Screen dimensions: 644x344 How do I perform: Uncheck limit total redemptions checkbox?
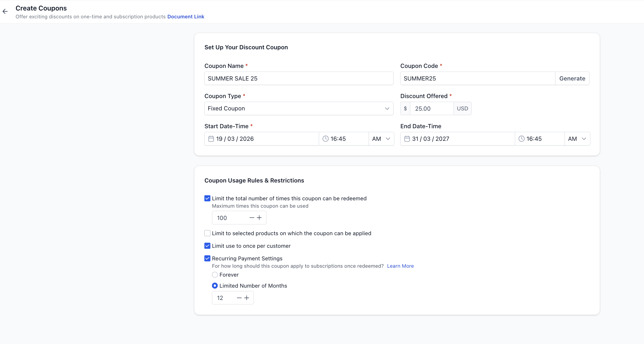[x=207, y=198]
